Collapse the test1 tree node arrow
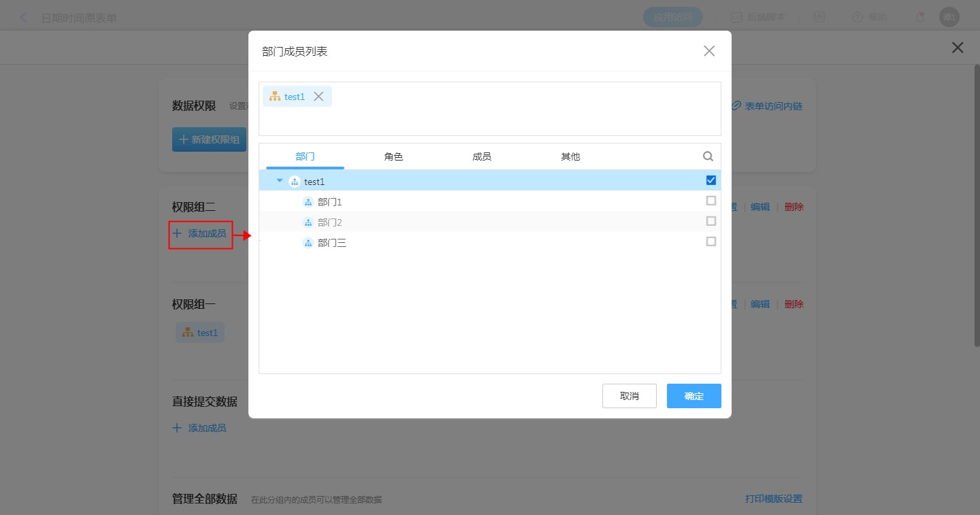The image size is (980, 515). point(280,181)
